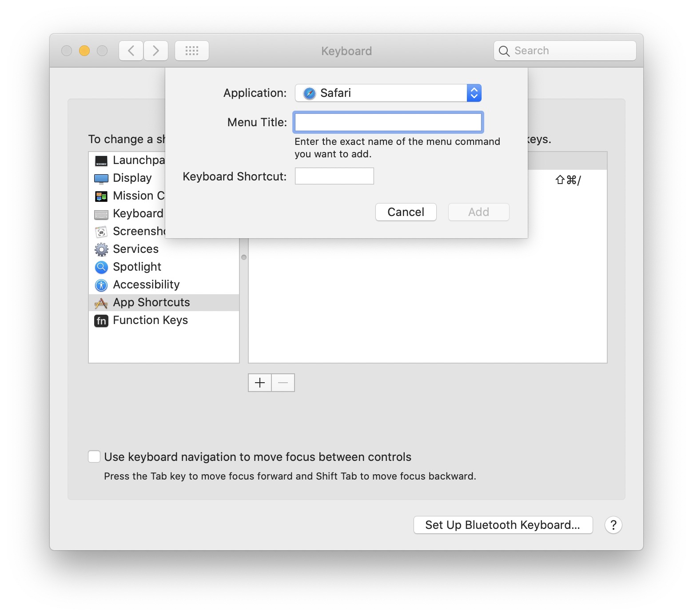
Task: Grab the split pane divider handle
Action: [244, 257]
